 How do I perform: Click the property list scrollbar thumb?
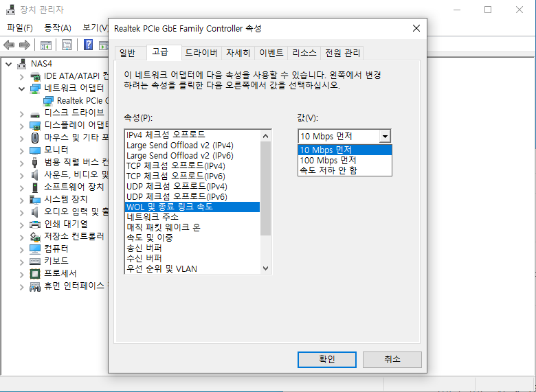click(x=266, y=189)
